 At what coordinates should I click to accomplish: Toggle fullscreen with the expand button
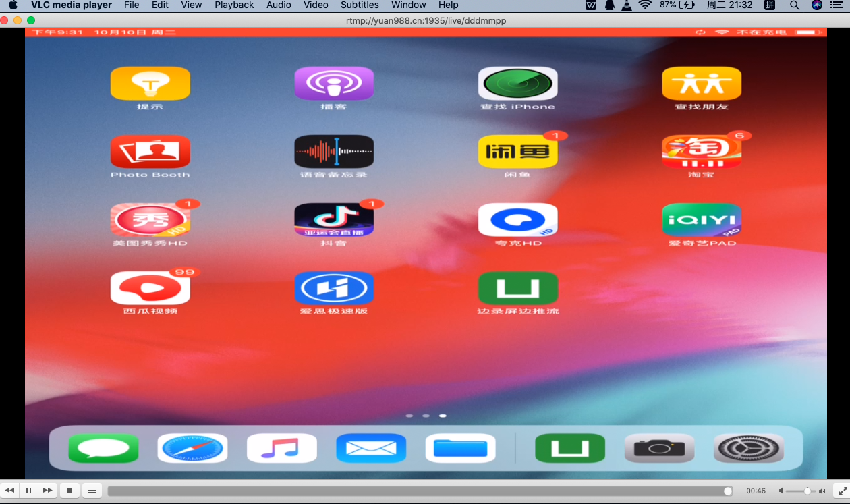841,491
